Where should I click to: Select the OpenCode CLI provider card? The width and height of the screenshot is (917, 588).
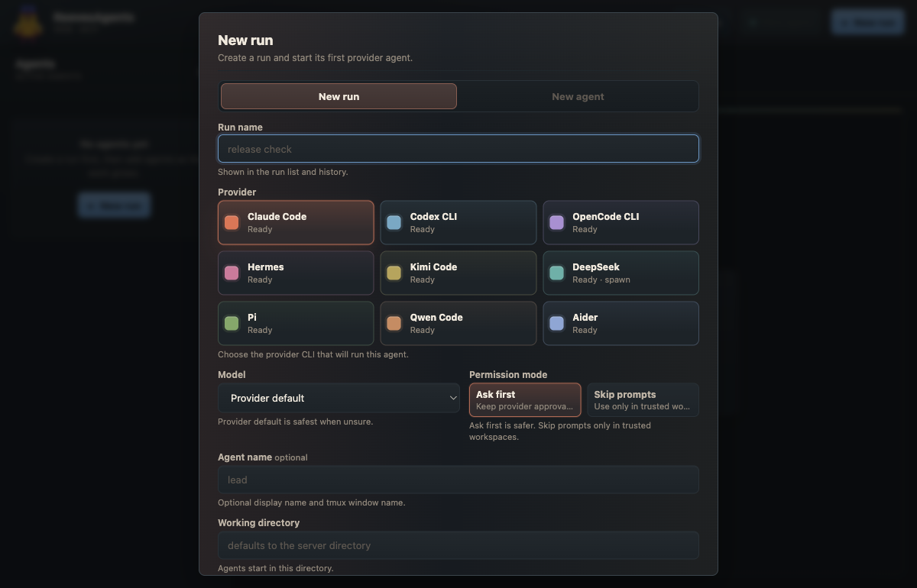[x=621, y=222]
